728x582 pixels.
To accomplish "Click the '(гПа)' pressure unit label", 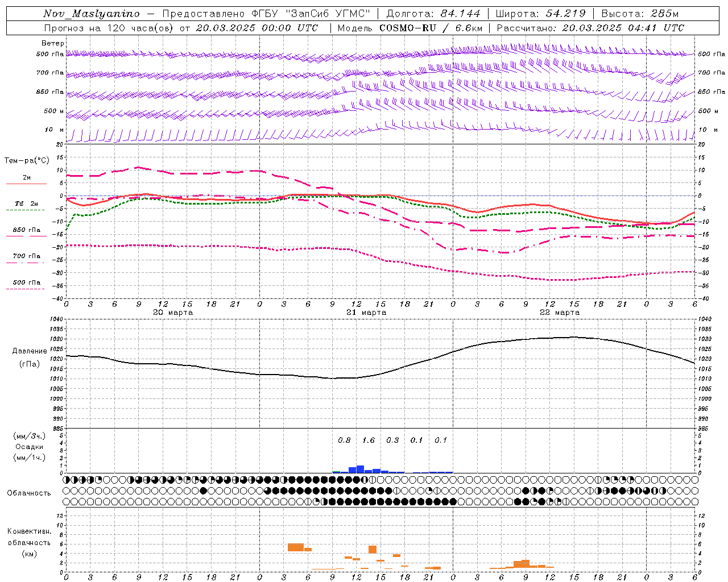I will click(30, 364).
